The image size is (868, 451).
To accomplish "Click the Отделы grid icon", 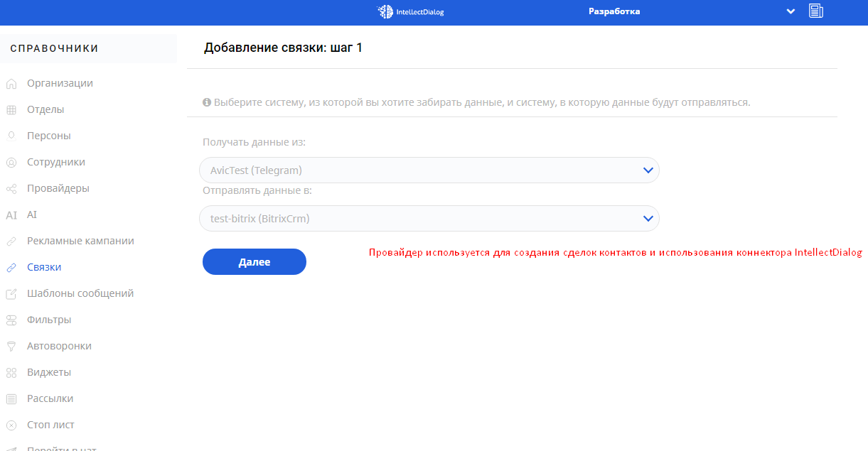I will click(11, 110).
